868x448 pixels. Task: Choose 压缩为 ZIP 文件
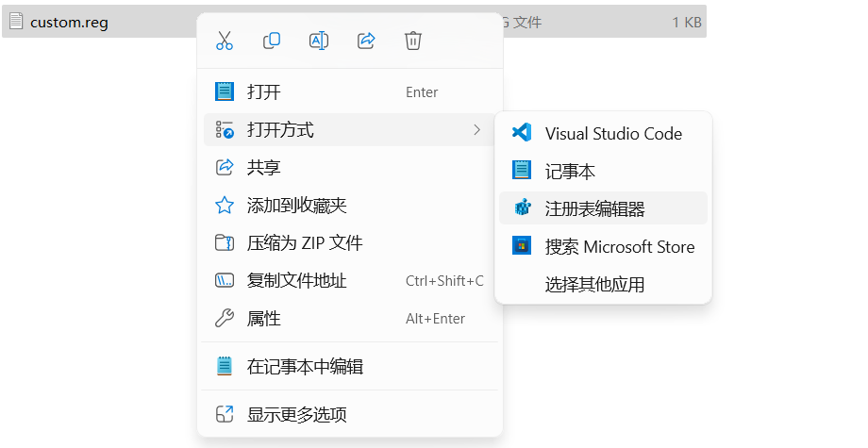305,242
